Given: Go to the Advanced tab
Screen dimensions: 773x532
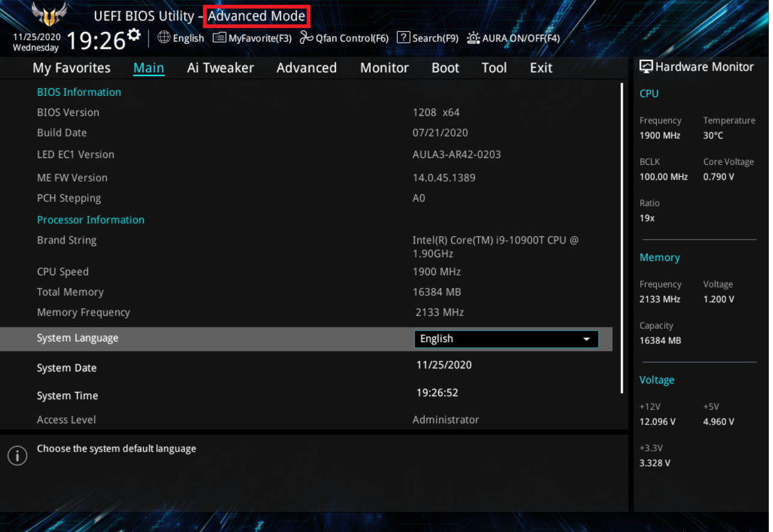Looking at the screenshot, I should click(x=307, y=68).
